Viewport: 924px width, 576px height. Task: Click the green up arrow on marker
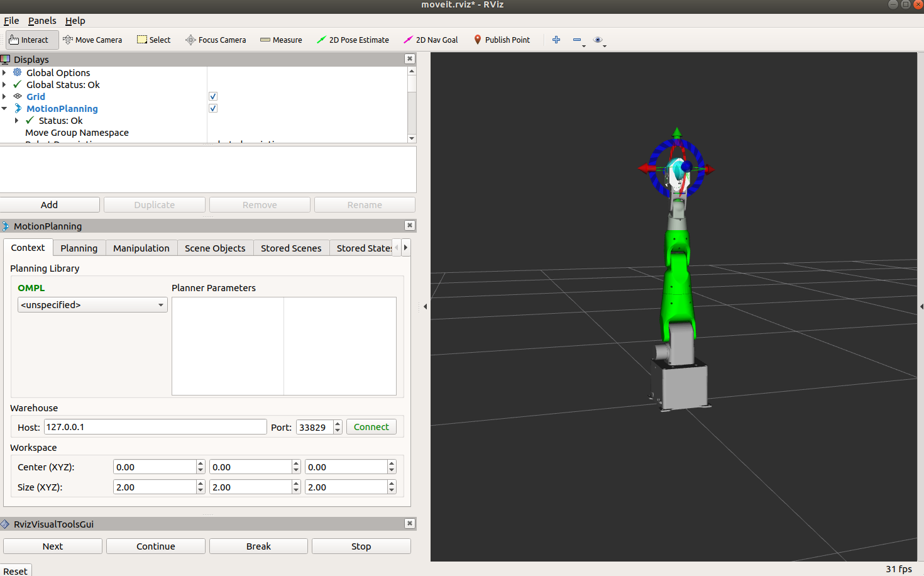pos(677,133)
